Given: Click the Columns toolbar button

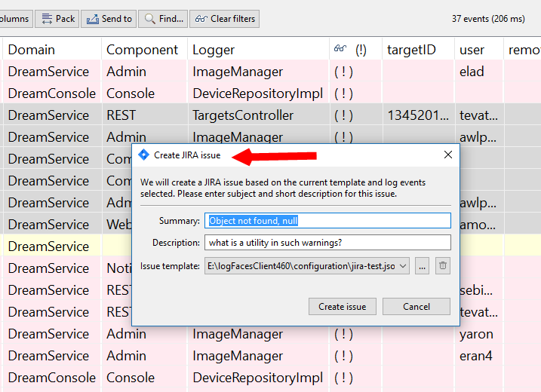Looking at the screenshot, I should pyautogui.click(x=16, y=19).
